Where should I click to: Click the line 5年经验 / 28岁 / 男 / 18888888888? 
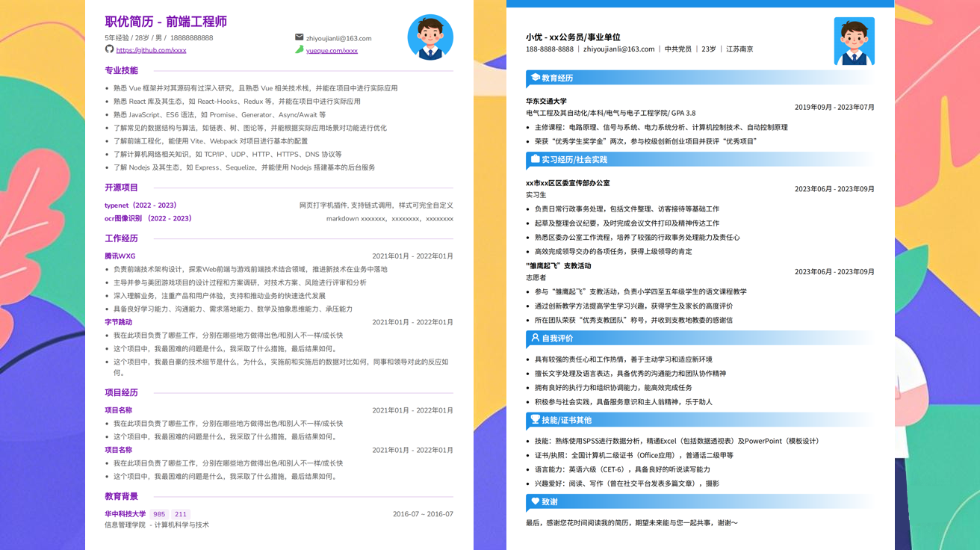(x=158, y=37)
